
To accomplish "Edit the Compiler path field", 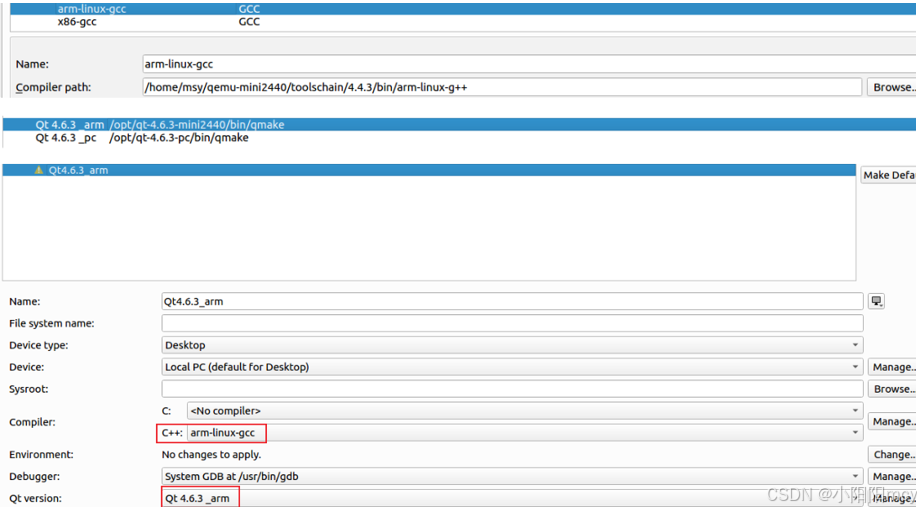I will coord(502,87).
